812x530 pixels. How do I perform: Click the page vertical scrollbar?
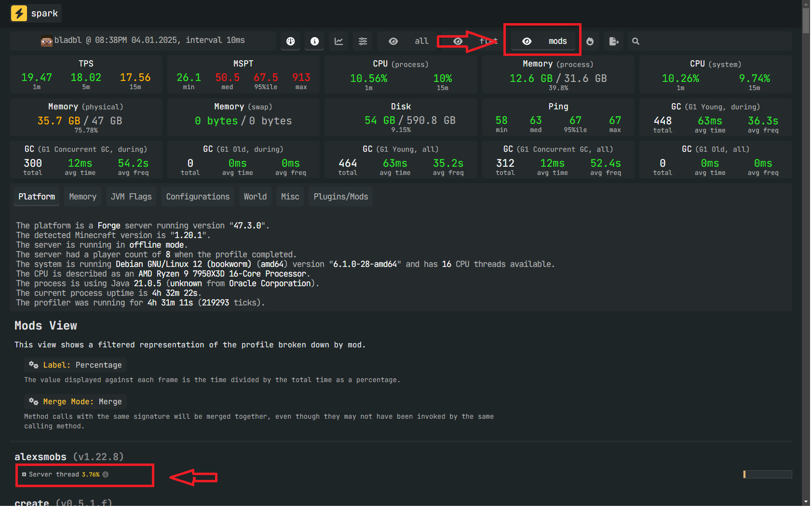click(x=806, y=241)
